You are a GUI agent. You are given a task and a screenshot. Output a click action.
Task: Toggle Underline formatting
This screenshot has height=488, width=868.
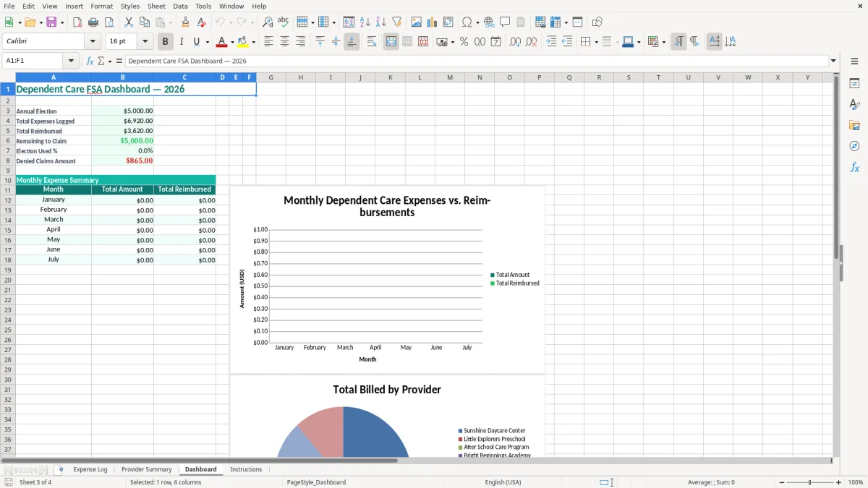(x=196, y=42)
